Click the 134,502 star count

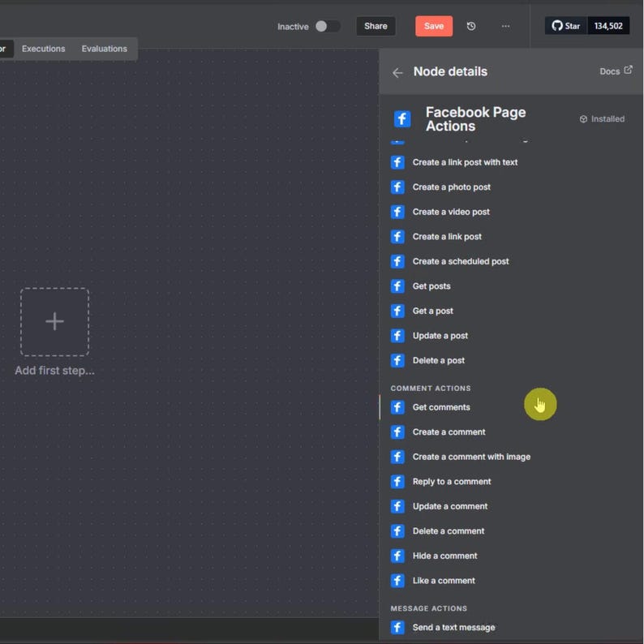(x=608, y=26)
